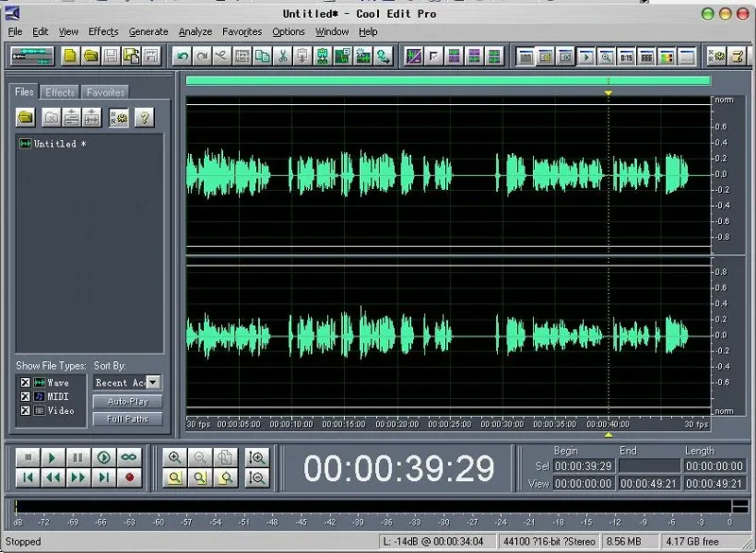Open the Generate menu
This screenshot has width=756, height=553.
(148, 32)
